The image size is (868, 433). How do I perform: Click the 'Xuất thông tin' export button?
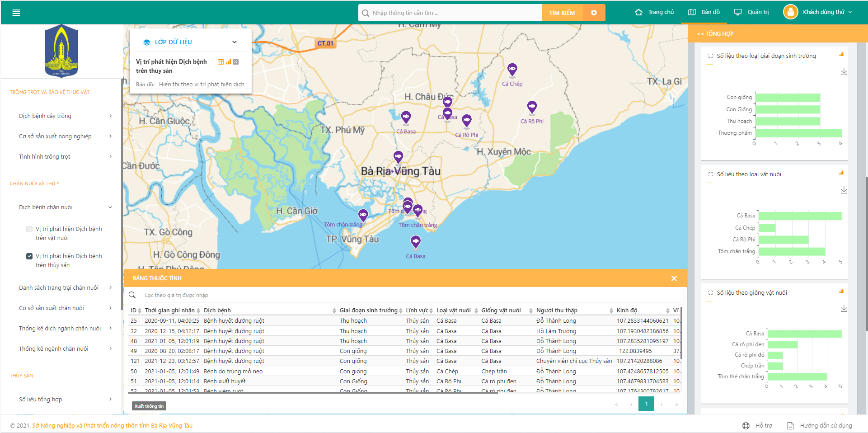point(149,406)
